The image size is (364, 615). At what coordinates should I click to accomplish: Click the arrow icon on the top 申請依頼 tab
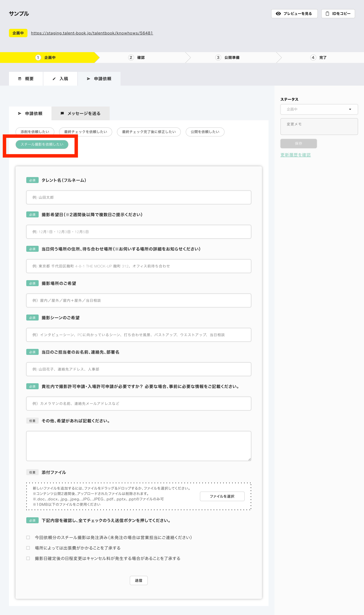point(89,79)
